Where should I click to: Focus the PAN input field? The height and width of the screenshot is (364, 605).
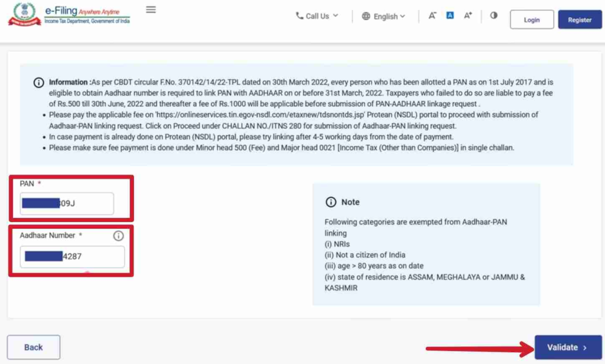(x=67, y=204)
